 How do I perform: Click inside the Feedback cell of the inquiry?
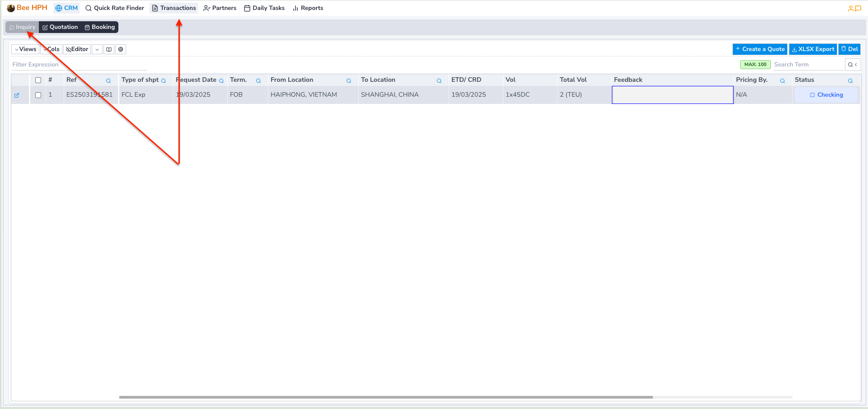coord(672,94)
